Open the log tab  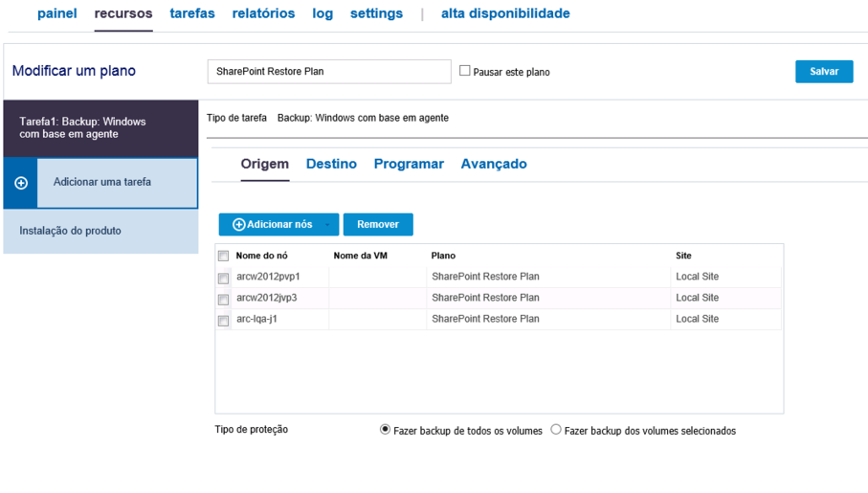[323, 13]
